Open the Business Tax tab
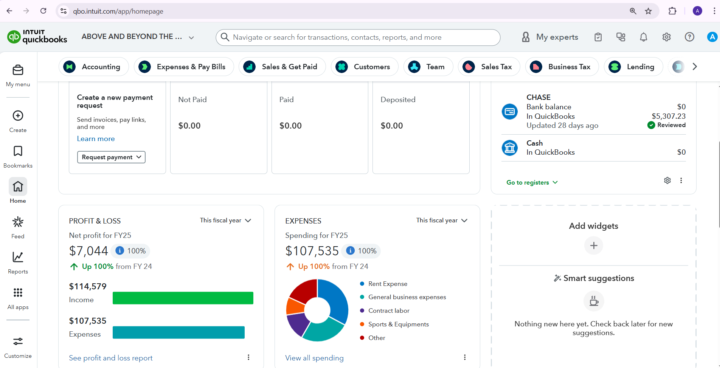The height and width of the screenshot is (368, 720). [562, 67]
